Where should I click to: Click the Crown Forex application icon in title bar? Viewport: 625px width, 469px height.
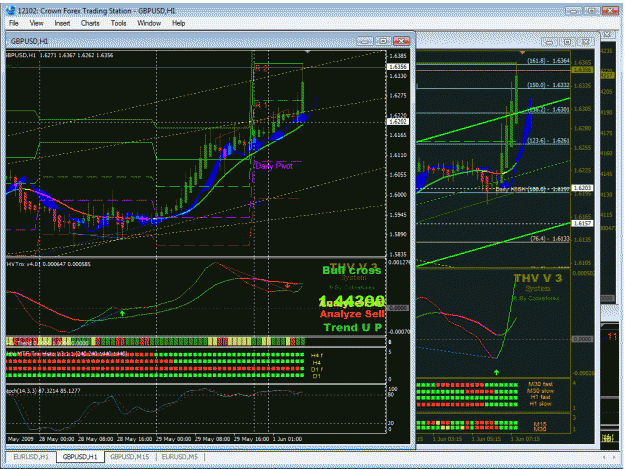[11, 10]
